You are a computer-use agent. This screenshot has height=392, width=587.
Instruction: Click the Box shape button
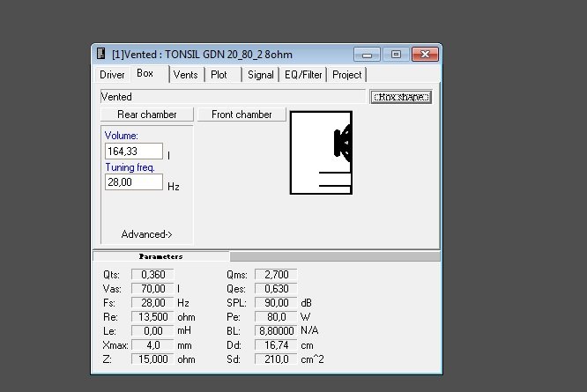[x=401, y=97]
